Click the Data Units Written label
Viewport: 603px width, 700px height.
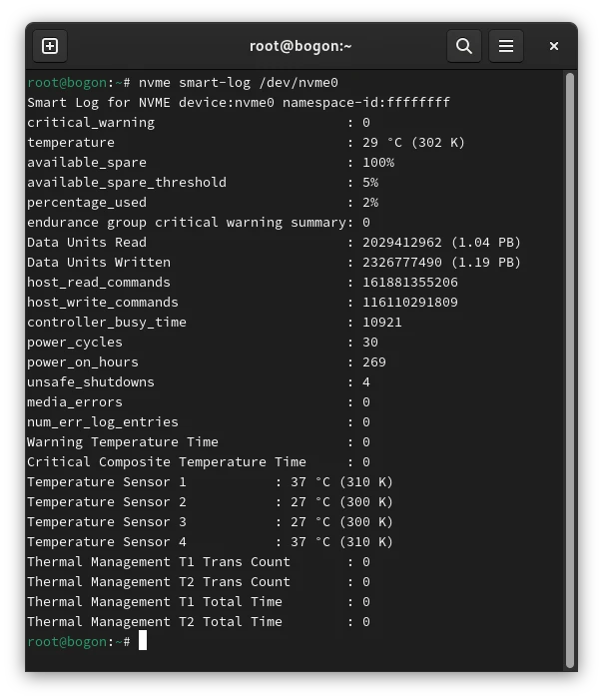pos(99,263)
